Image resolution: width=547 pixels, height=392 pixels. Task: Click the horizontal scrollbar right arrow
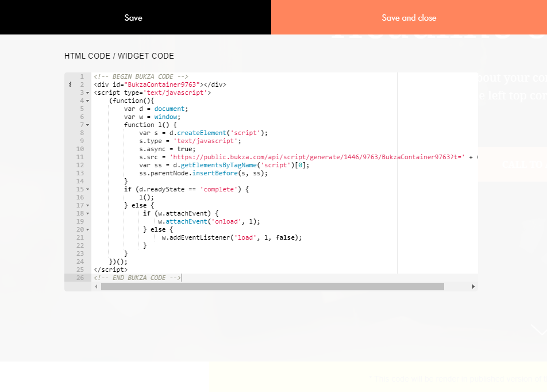[x=473, y=286]
